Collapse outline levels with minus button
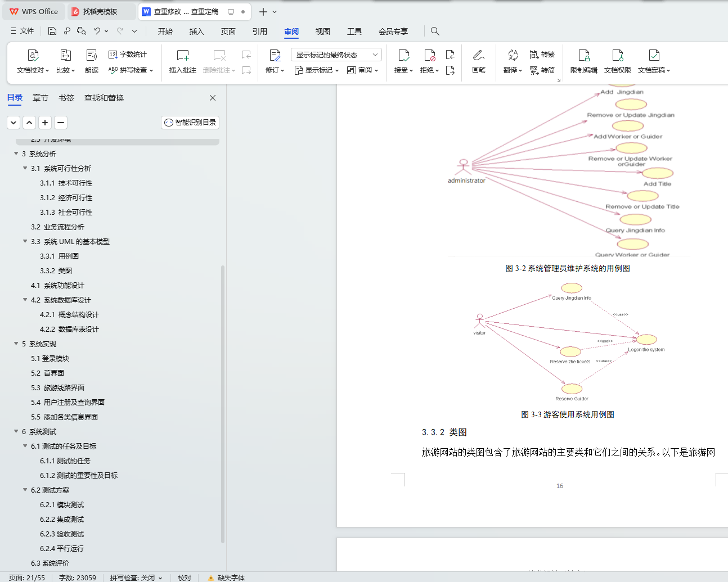The height and width of the screenshot is (582, 728). 61,123
